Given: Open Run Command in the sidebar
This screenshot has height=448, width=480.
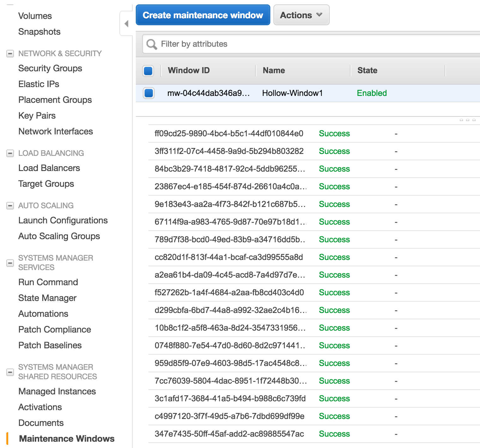Looking at the screenshot, I should tap(48, 282).
